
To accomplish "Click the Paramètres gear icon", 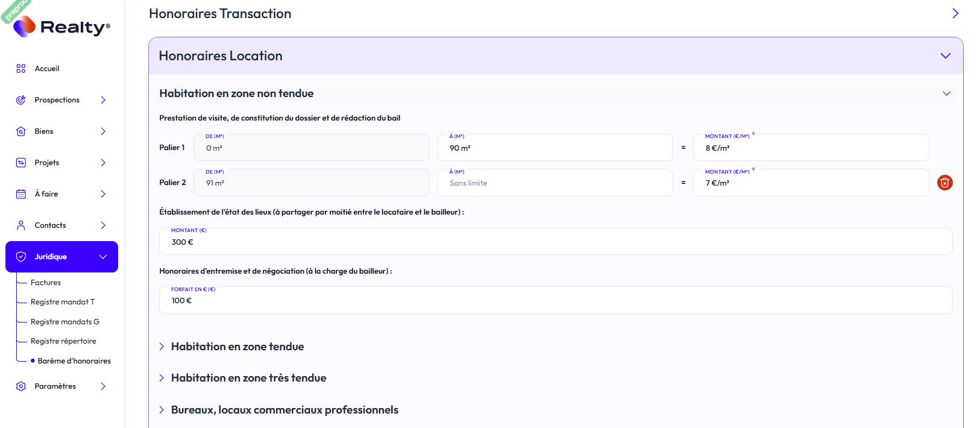I will point(21,386).
